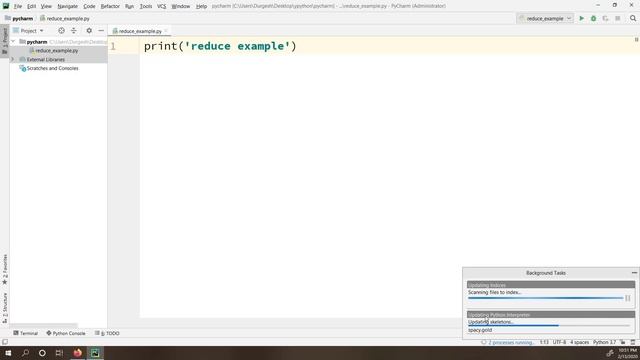
Task: Open Task View in the taskbar
Action: point(59,353)
